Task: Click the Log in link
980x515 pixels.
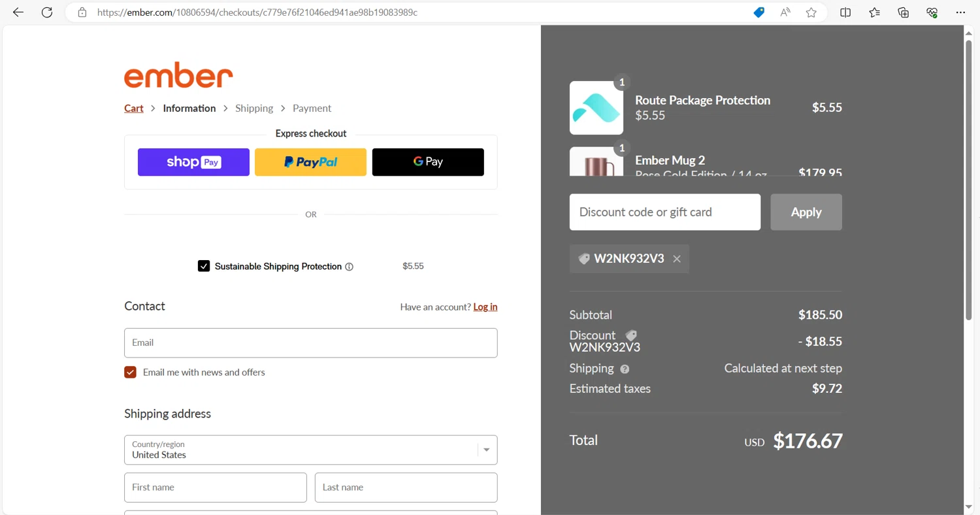Action: [x=485, y=307]
